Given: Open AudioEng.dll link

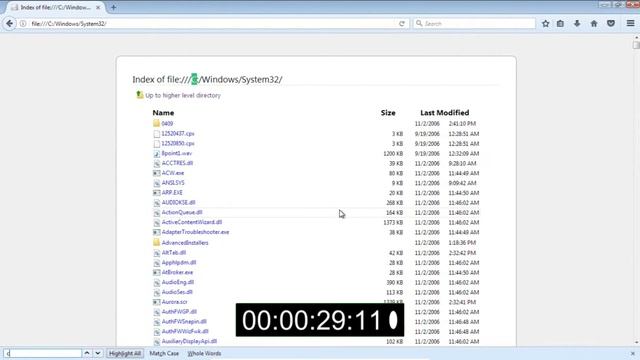Looking at the screenshot, I should click(x=178, y=282).
